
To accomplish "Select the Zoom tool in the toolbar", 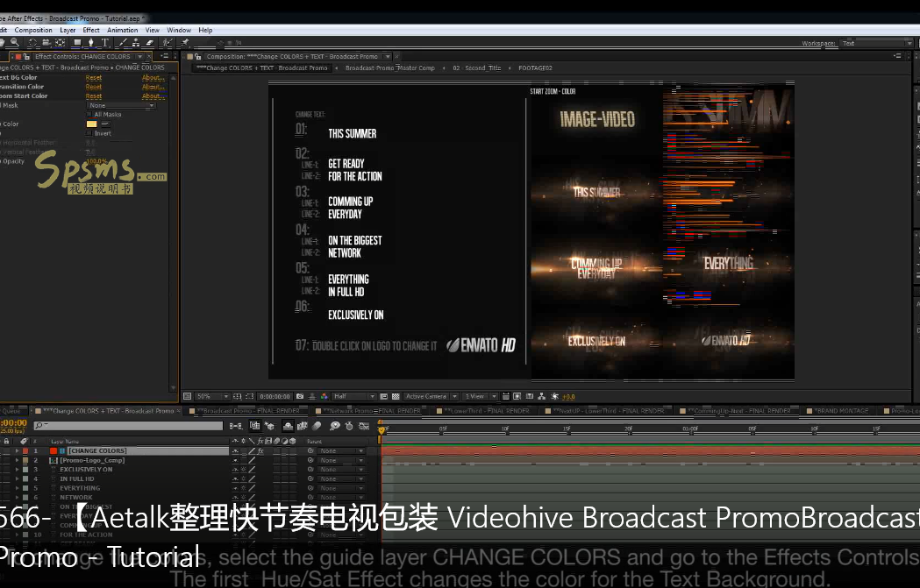I will click(15, 42).
